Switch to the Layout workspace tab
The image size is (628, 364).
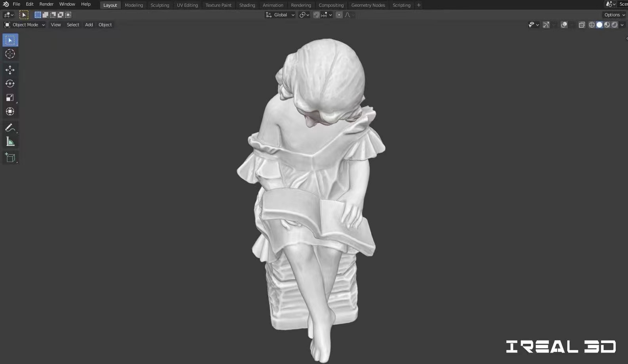point(110,5)
